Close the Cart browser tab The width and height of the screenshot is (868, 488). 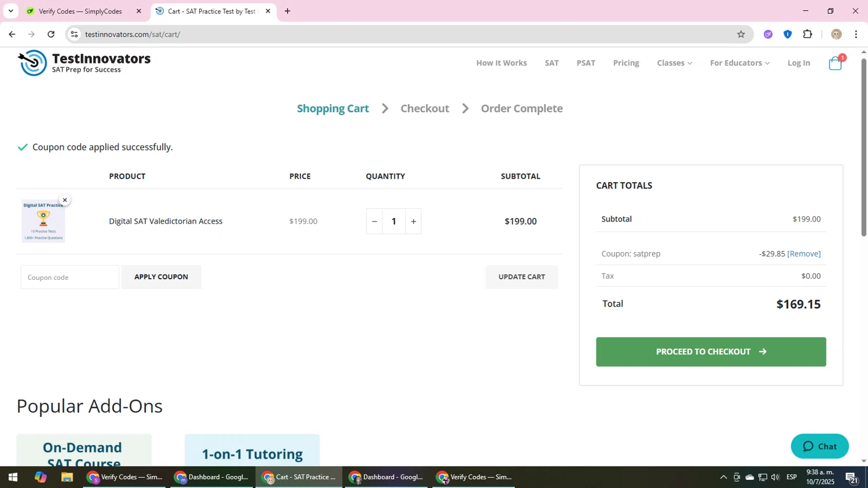[268, 11]
